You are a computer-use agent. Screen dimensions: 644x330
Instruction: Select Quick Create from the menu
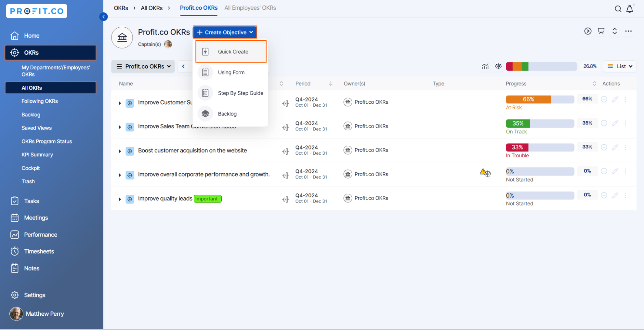click(231, 52)
